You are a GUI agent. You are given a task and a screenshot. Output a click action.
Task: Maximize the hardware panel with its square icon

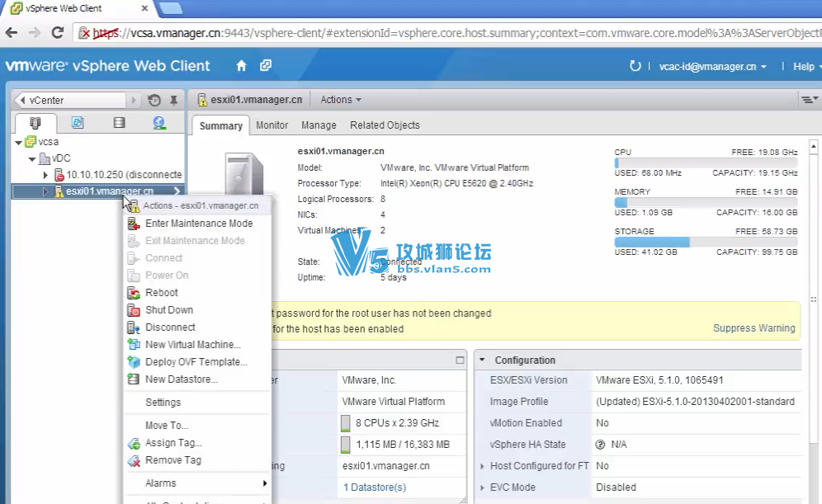(460, 360)
